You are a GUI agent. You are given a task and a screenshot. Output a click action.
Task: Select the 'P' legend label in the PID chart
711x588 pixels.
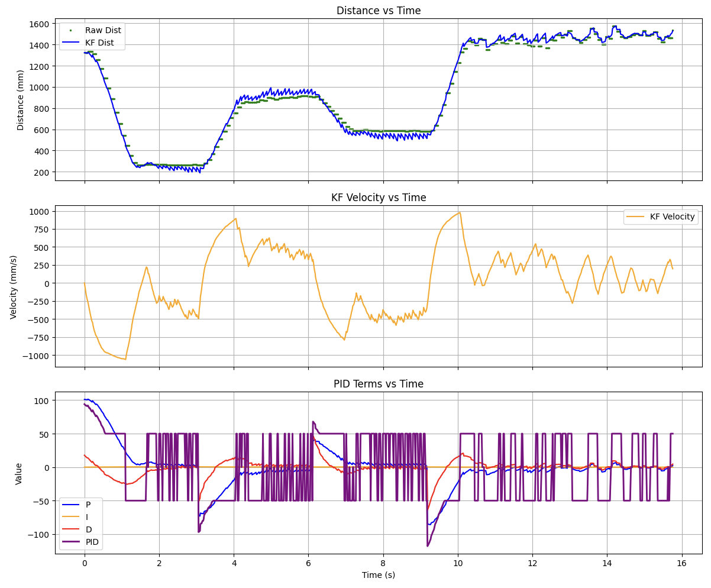[88, 505]
